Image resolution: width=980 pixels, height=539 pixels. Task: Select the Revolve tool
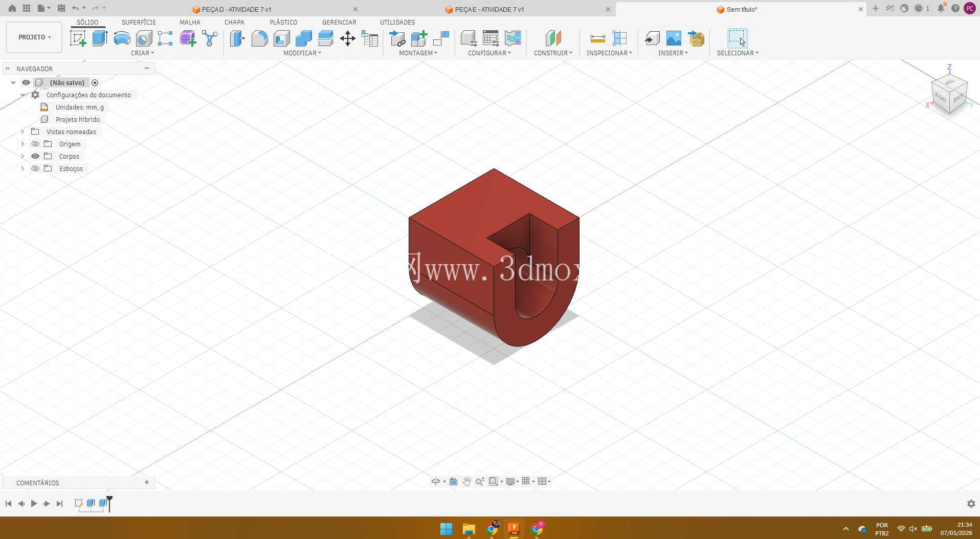(x=122, y=38)
